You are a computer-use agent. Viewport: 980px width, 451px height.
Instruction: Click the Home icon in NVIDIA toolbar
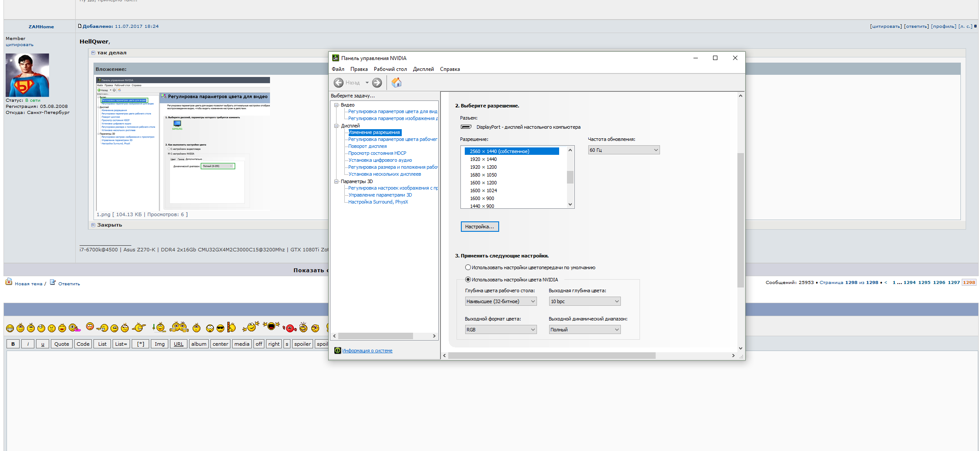pyautogui.click(x=397, y=83)
